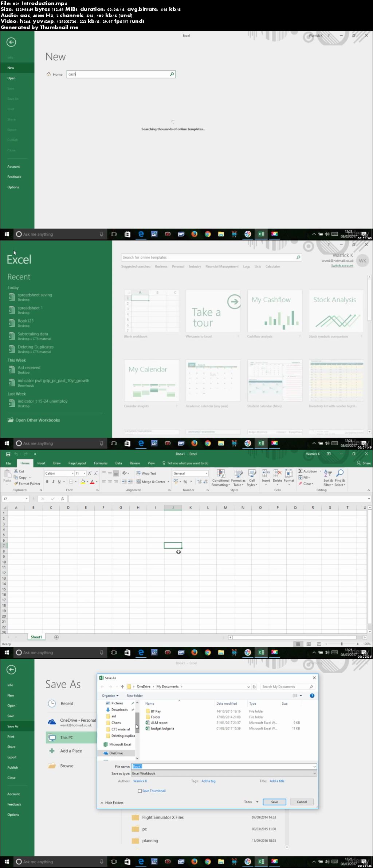This screenshot has width=373, height=868.
Task: Open the Page Layout ribbon tab
Action: pyautogui.click(x=77, y=463)
